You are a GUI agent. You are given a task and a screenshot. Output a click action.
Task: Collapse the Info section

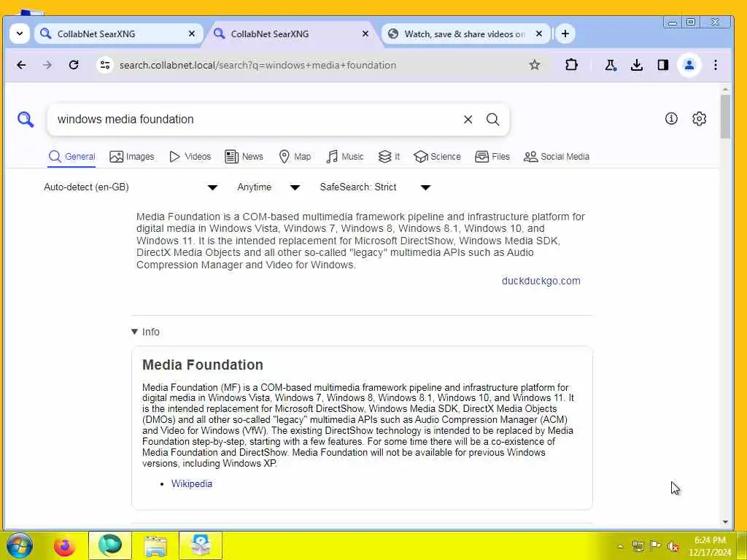click(145, 332)
